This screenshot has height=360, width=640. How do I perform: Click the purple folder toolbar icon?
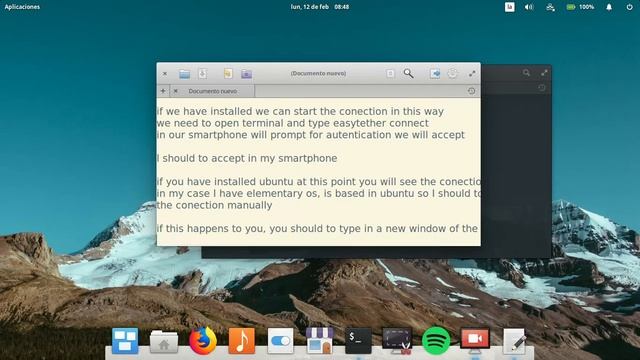(x=246, y=74)
